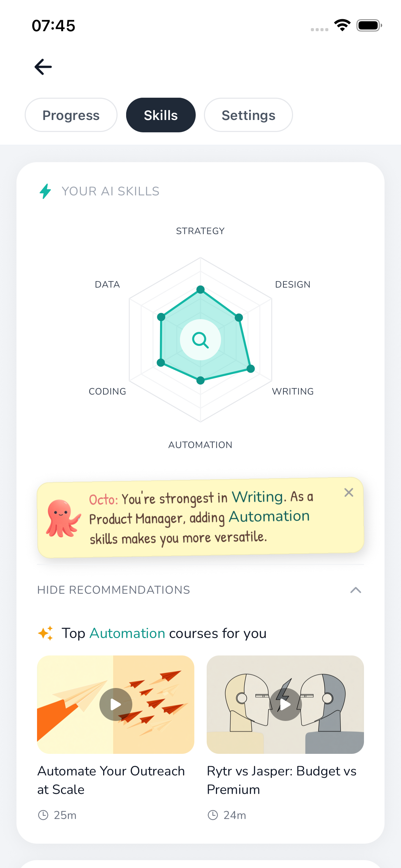Tap the clock icon next to 25m

(x=43, y=815)
